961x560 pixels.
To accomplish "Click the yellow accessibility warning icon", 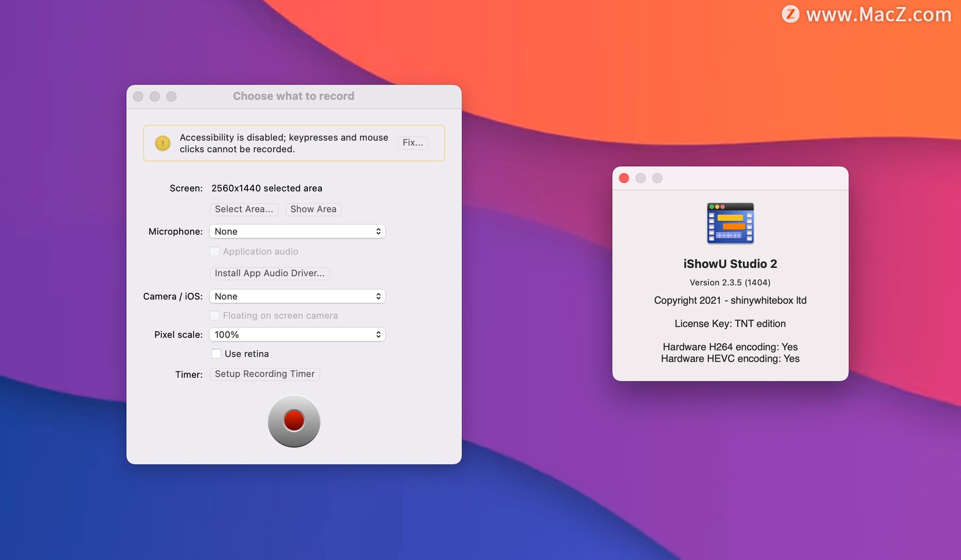I will click(x=163, y=143).
